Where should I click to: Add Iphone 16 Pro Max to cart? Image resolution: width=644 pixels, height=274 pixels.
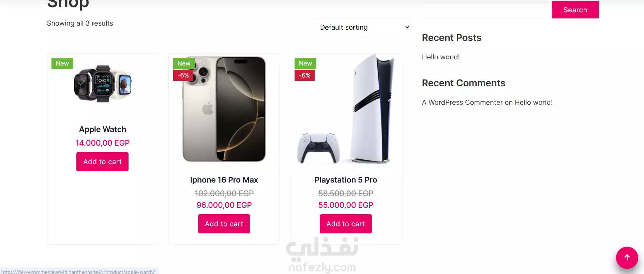click(x=224, y=224)
